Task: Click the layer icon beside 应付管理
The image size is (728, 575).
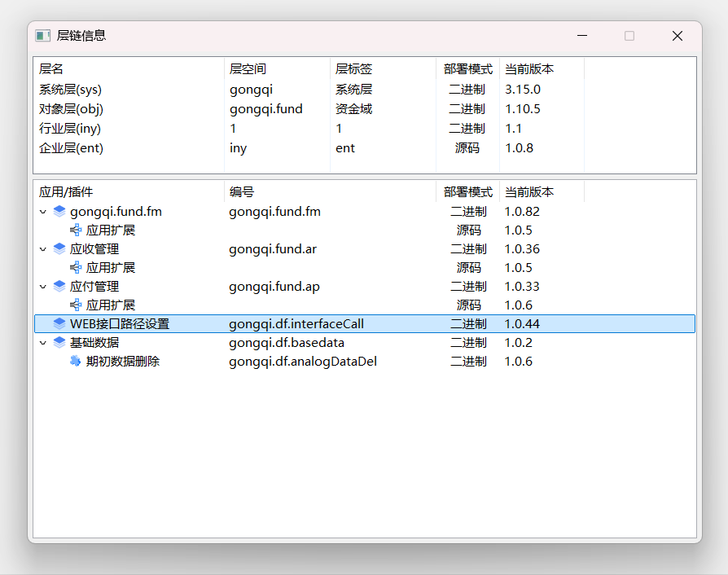Action: click(x=59, y=286)
